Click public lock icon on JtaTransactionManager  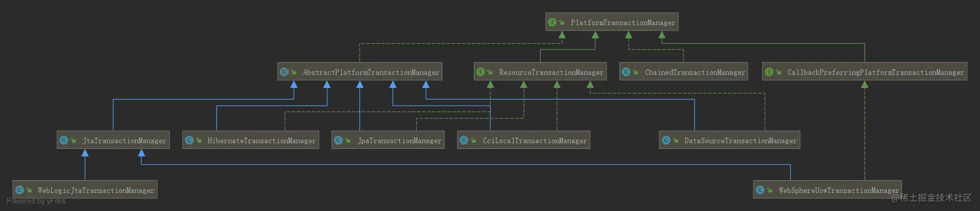click(73, 141)
